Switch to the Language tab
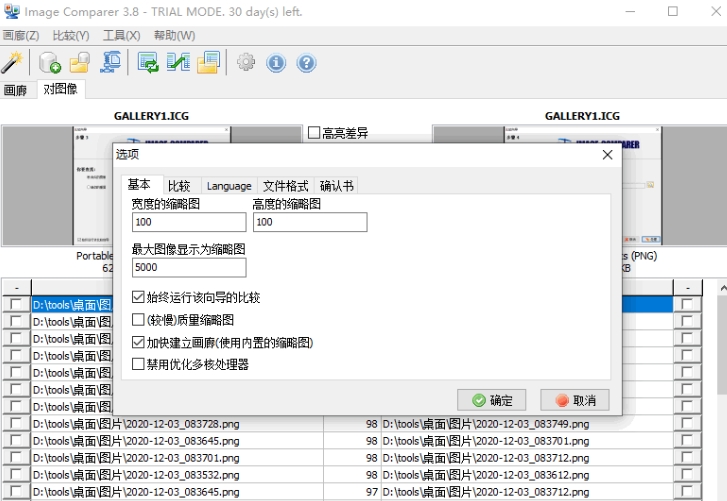Screen dimensions: 727x501 pos(228,186)
